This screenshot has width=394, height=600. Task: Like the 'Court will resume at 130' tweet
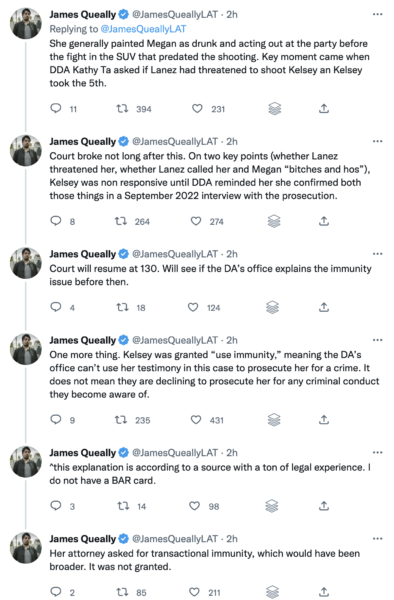193,307
